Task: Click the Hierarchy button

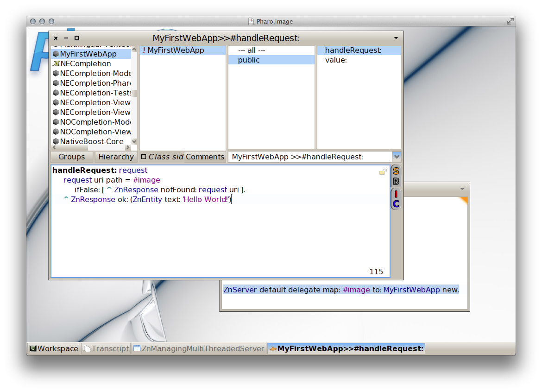Action: [116, 157]
